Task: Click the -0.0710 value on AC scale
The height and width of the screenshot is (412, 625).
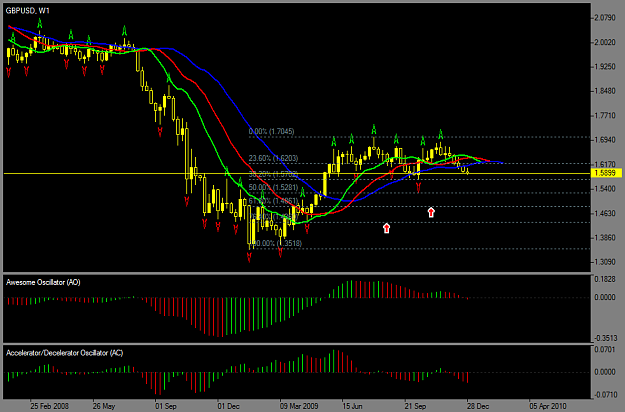Action: click(x=605, y=394)
